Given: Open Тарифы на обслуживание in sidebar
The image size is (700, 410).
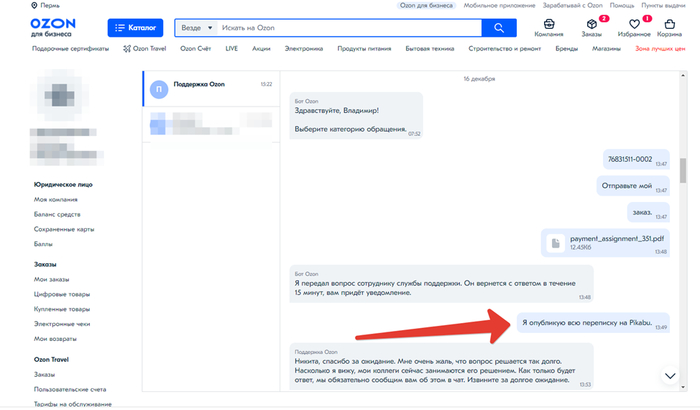Looking at the screenshot, I should tap(73, 404).
